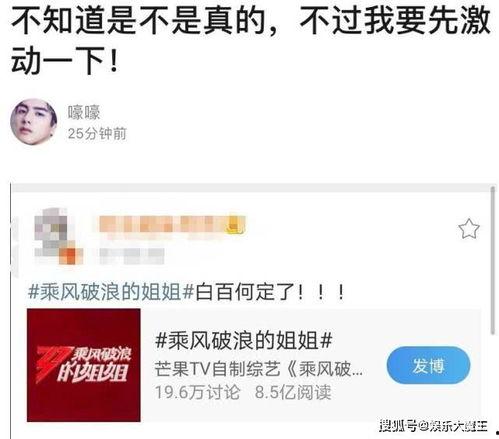Open the red 乘风破浪的姐姐 logo thumbnail

coord(84,365)
